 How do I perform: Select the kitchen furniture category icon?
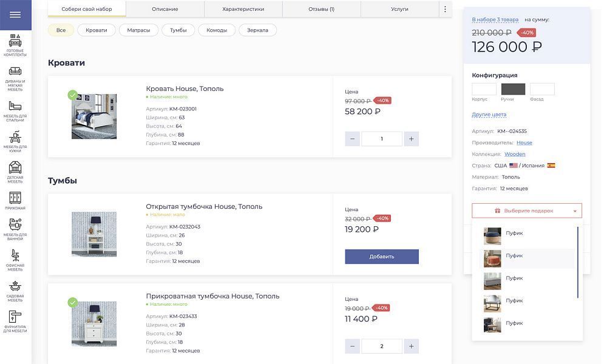pyautogui.click(x=15, y=137)
